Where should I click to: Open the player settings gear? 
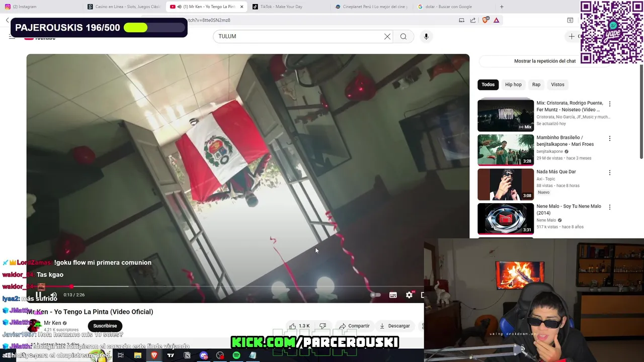(409, 295)
